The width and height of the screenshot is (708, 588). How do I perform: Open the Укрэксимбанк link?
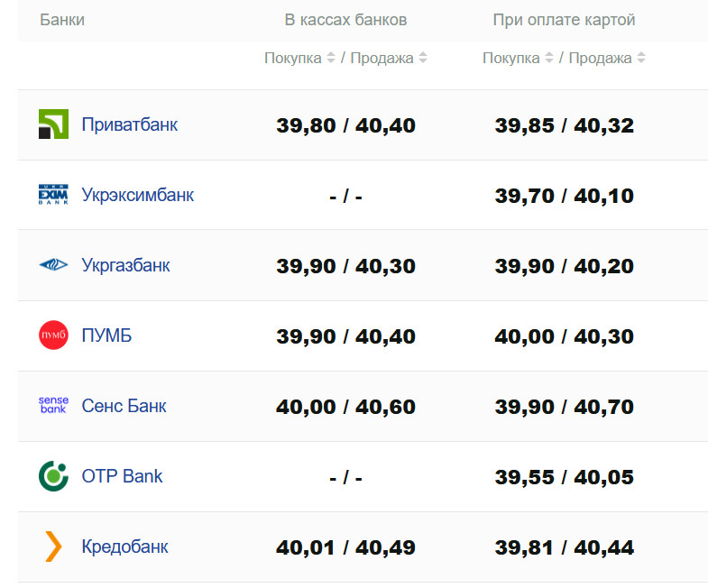137,195
